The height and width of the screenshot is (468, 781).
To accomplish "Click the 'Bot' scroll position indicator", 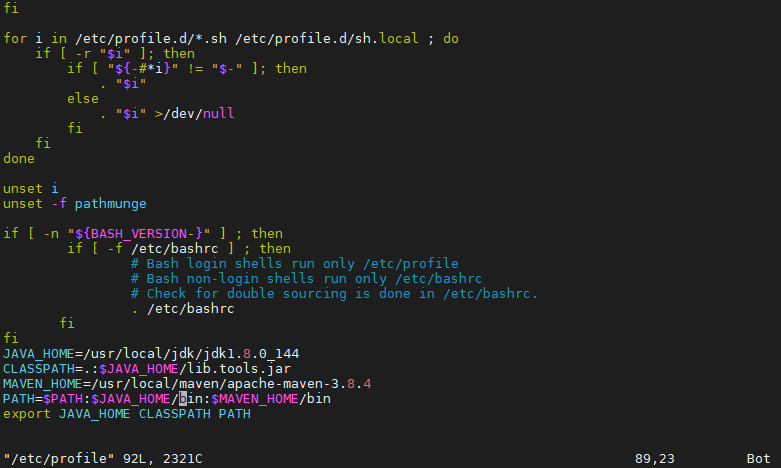I will pos(759,459).
